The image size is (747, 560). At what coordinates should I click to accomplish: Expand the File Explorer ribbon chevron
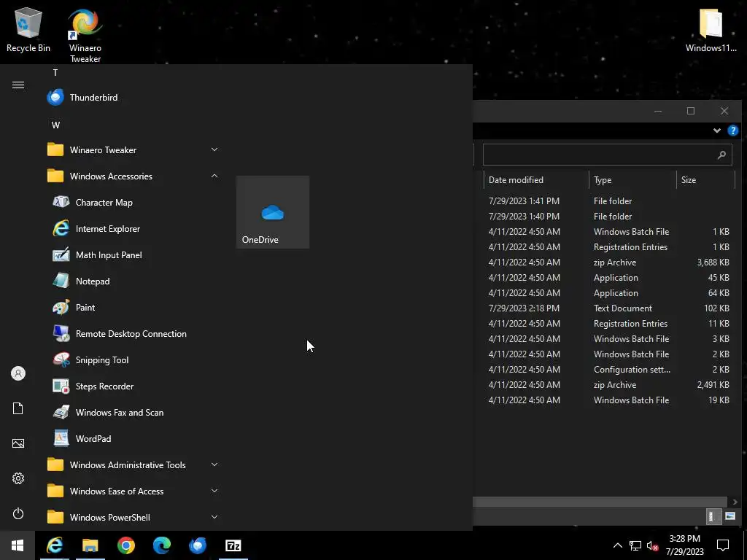tap(716, 131)
